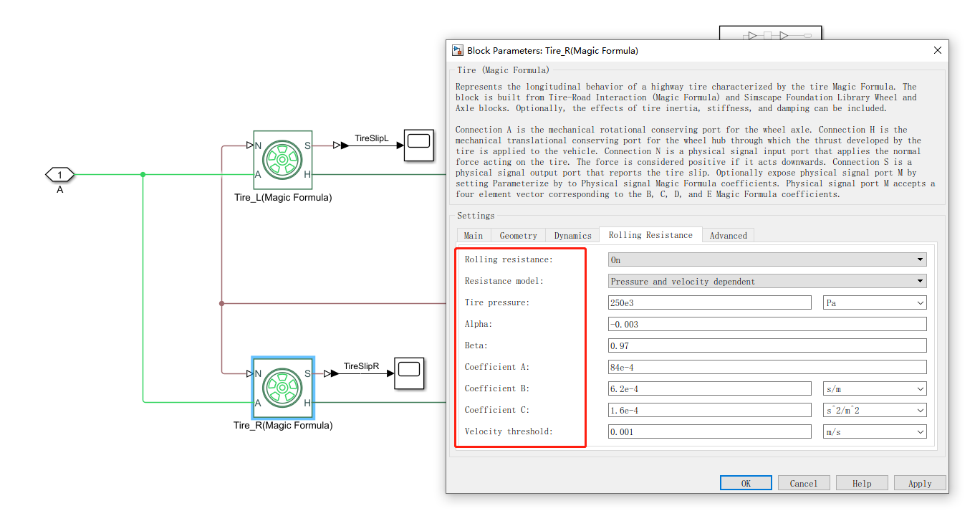Click the Coefficient A value field
Screen dimensions: 980x511
767,367
